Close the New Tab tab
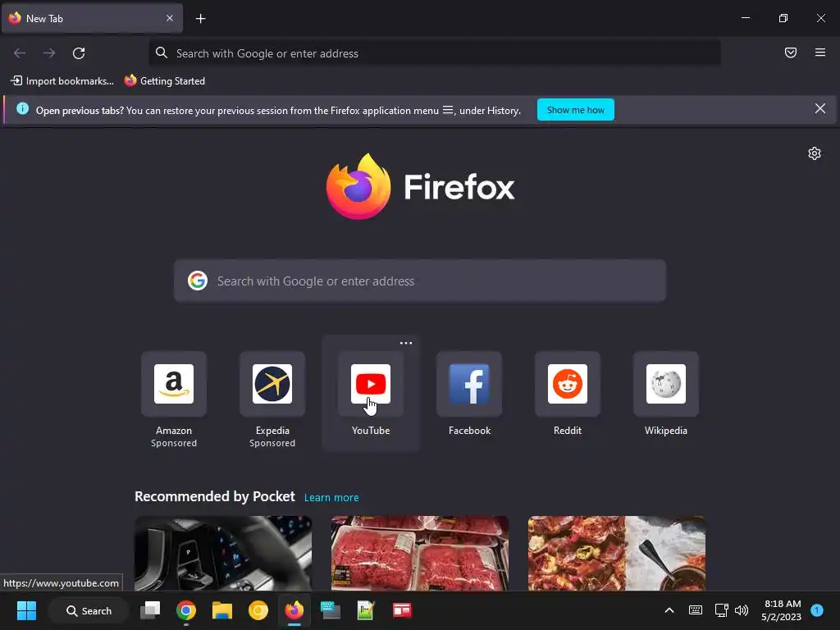This screenshot has width=840, height=630. 170,18
